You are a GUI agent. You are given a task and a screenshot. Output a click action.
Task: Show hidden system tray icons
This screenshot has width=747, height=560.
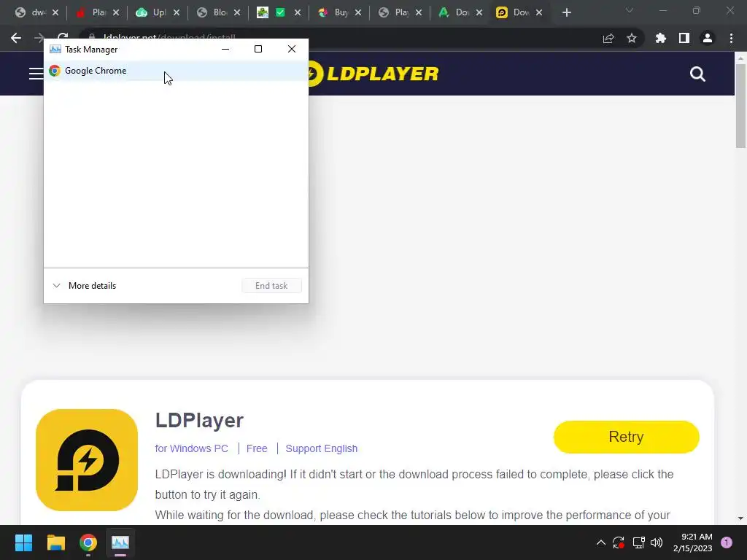[601, 542]
